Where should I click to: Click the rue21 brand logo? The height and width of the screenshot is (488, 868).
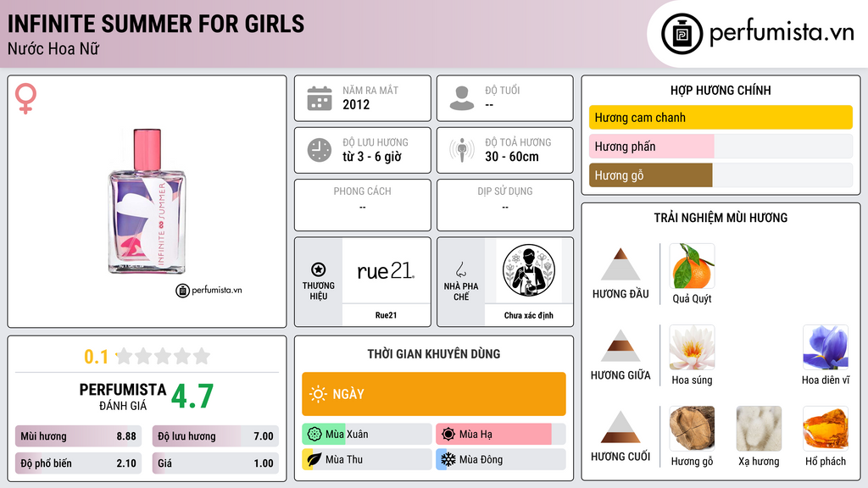pos(386,270)
